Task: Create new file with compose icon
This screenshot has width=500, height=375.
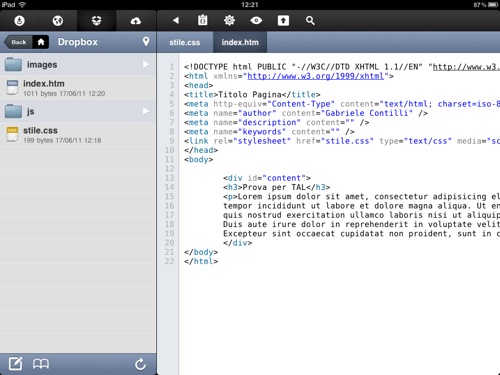Action: tap(16, 363)
